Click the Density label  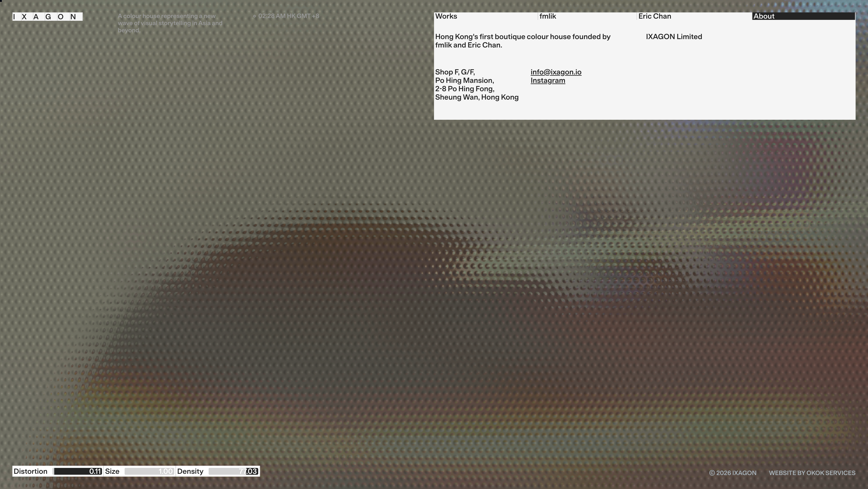(190, 471)
